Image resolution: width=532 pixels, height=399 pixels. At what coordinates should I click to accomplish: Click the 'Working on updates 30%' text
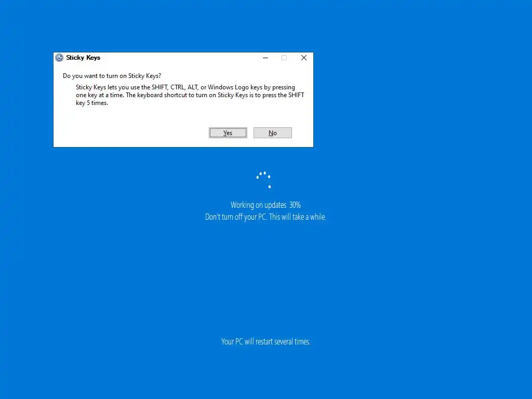265,205
